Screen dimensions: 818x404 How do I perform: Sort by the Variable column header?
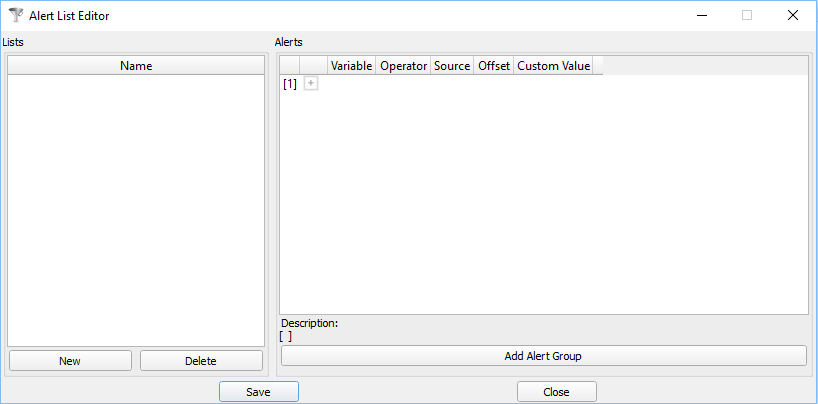(351, 66)
